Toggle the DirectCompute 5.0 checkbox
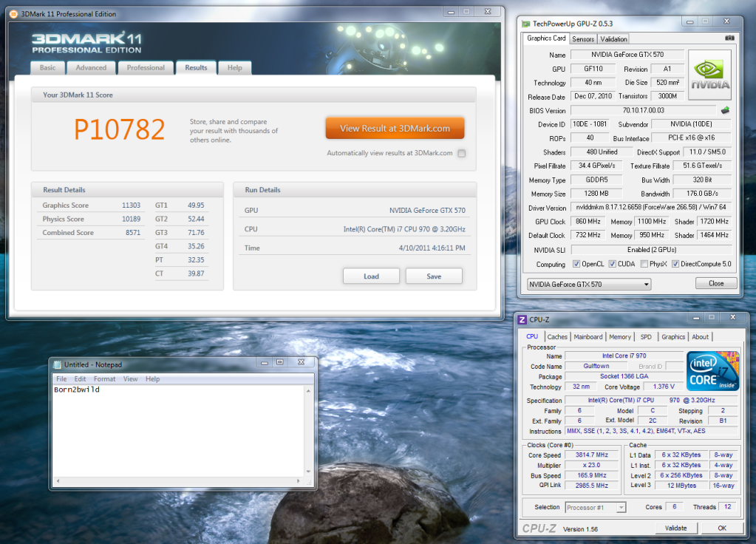Viewport: 756px width, 544px height. point(675,264)
